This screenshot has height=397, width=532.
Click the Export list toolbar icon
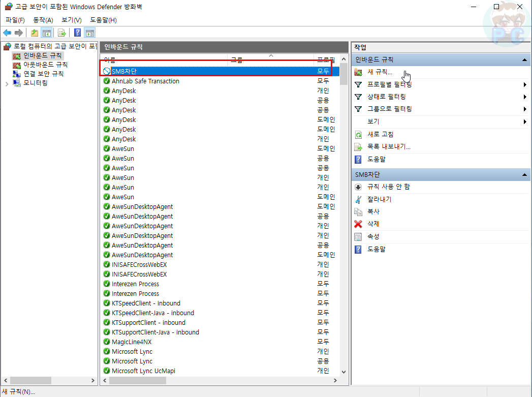coord(62,33)
